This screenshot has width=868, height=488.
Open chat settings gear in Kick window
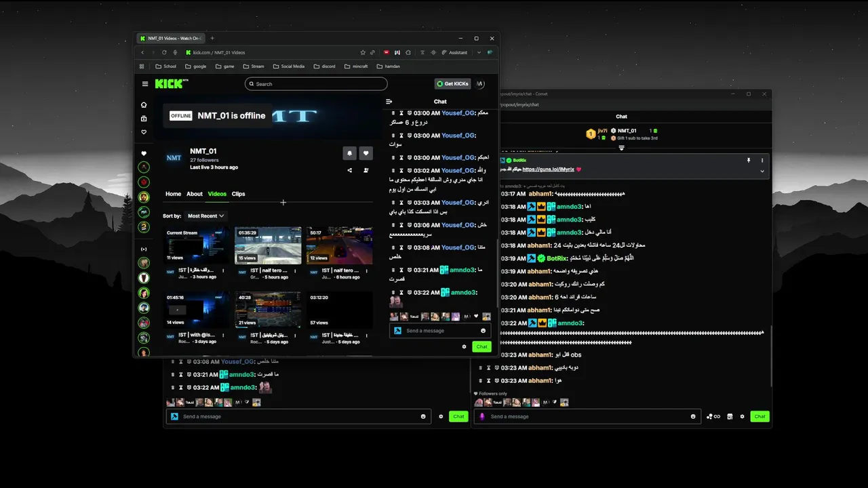(465, 346)
